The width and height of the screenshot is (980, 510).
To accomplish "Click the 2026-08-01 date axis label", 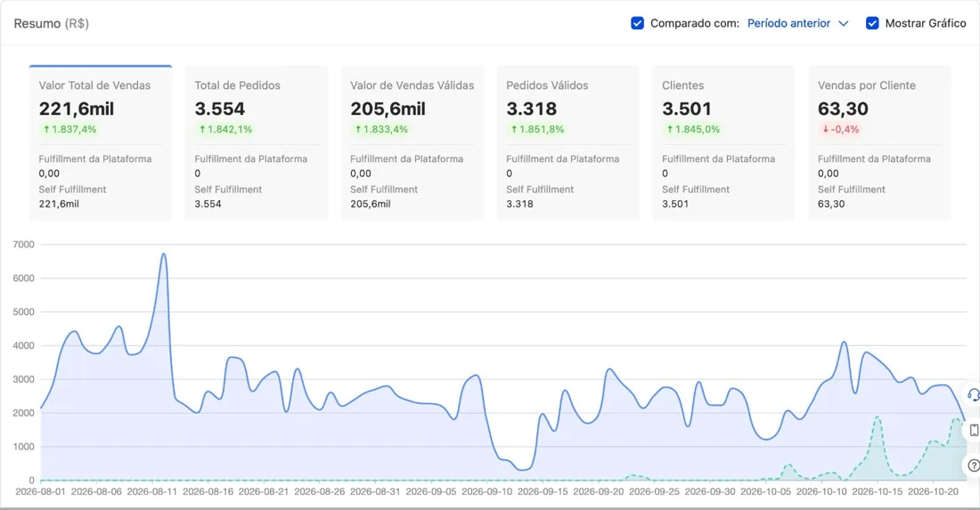I will coord(41,492).
